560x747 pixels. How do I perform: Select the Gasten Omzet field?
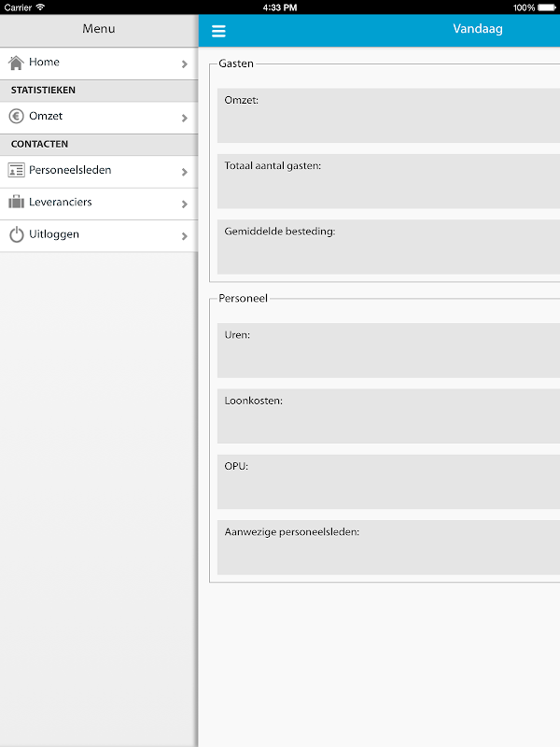388,115
